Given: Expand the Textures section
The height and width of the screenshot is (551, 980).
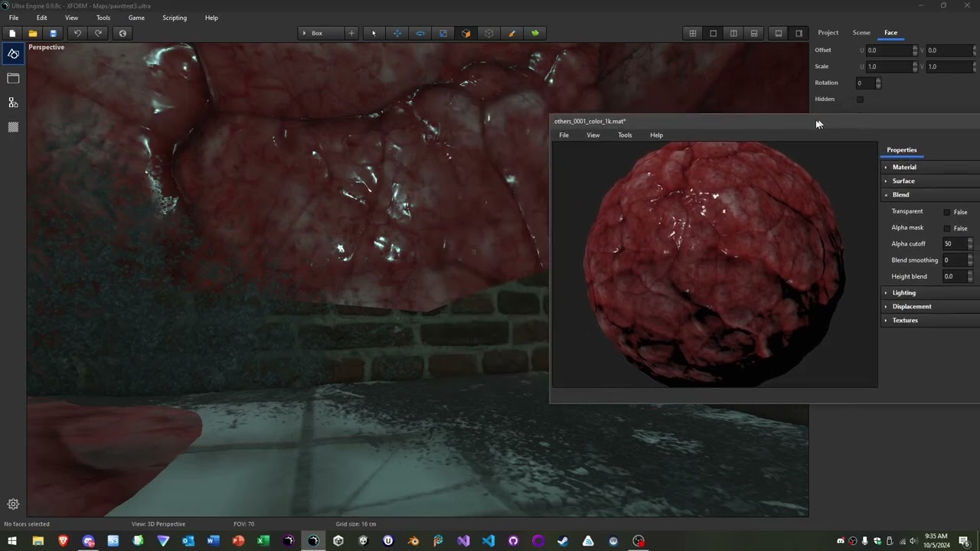Looking at the screenshot, I should [929, 320].
